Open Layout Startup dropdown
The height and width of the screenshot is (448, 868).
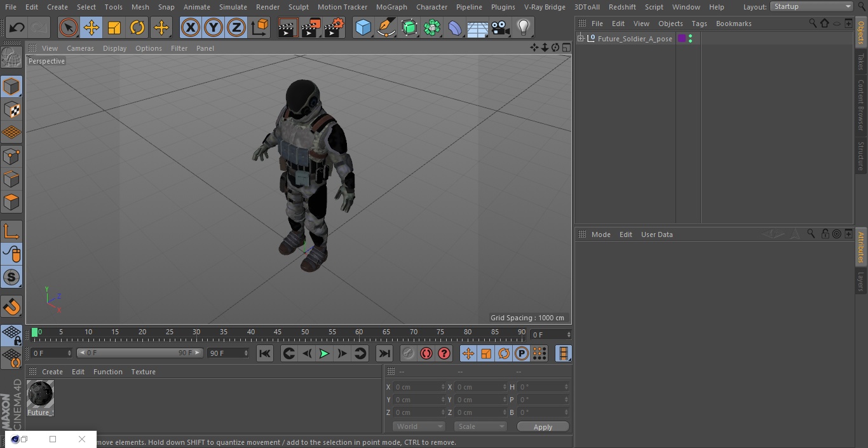click(x=811, y=6)
